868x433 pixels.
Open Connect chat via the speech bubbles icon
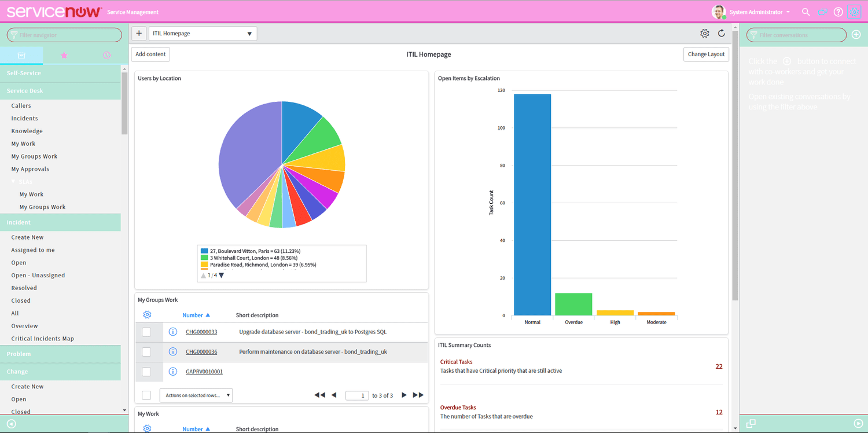point(822,12)
